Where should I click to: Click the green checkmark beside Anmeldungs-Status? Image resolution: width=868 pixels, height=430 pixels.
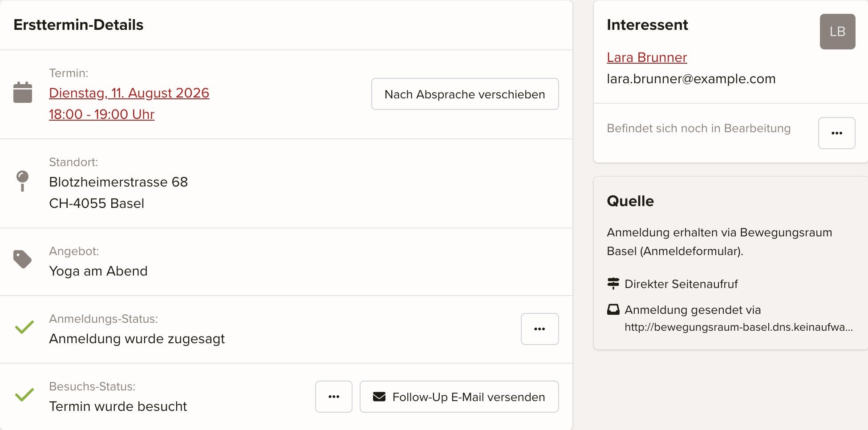coord(24,327)
